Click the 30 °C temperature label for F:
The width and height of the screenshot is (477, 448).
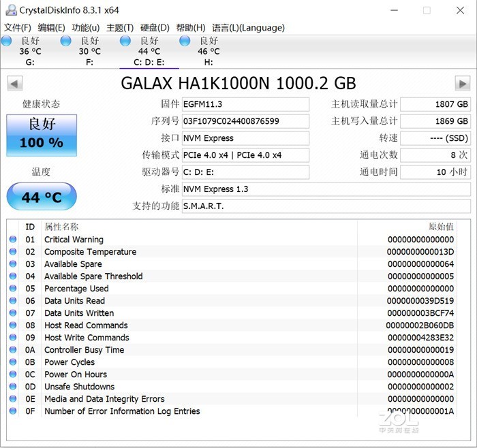(90, 51)
